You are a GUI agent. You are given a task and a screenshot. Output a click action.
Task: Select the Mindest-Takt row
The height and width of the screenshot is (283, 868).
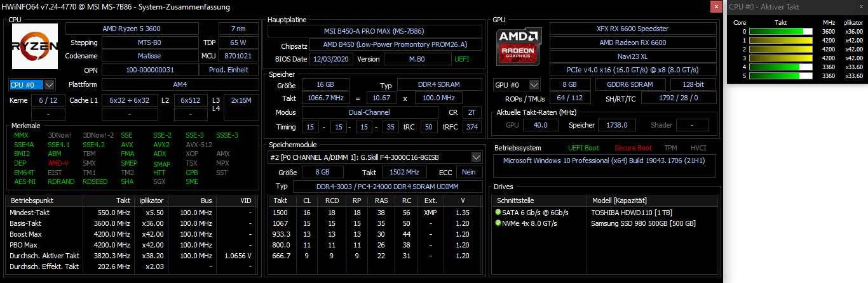coord(132,213)
